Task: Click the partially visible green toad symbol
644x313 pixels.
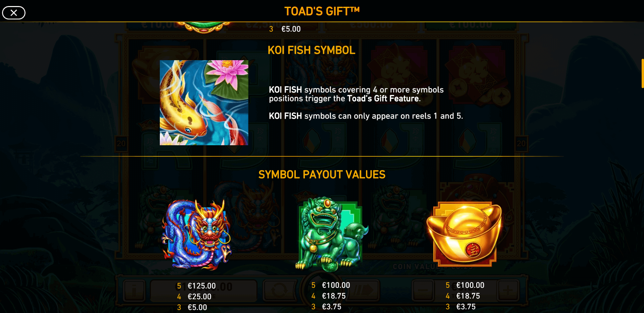Action: click(x=204, y=28)
